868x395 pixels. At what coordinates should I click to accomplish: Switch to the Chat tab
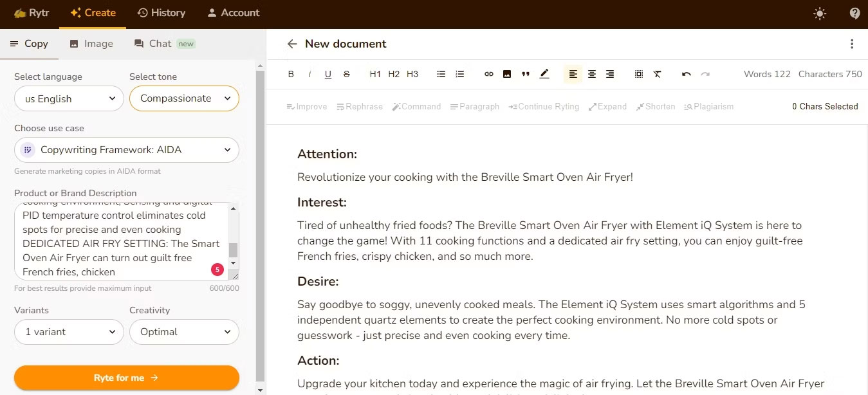(x=165, y=44)
